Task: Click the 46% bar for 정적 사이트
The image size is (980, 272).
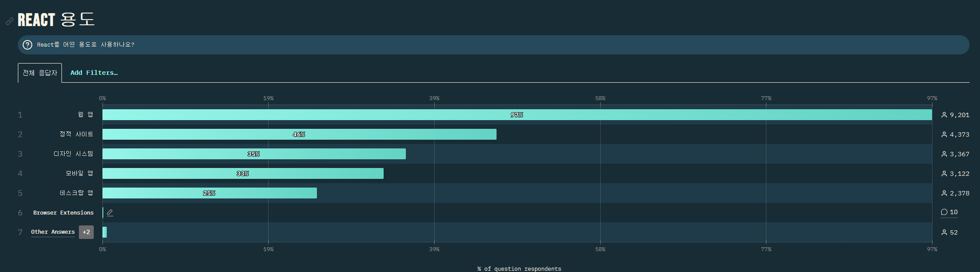Action: [x=299, y=134]
